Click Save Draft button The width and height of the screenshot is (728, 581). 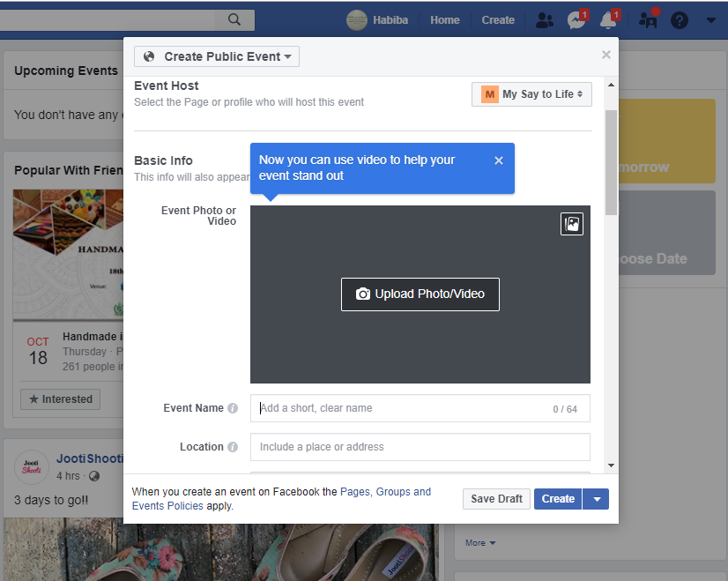click(x=496, y=499)
